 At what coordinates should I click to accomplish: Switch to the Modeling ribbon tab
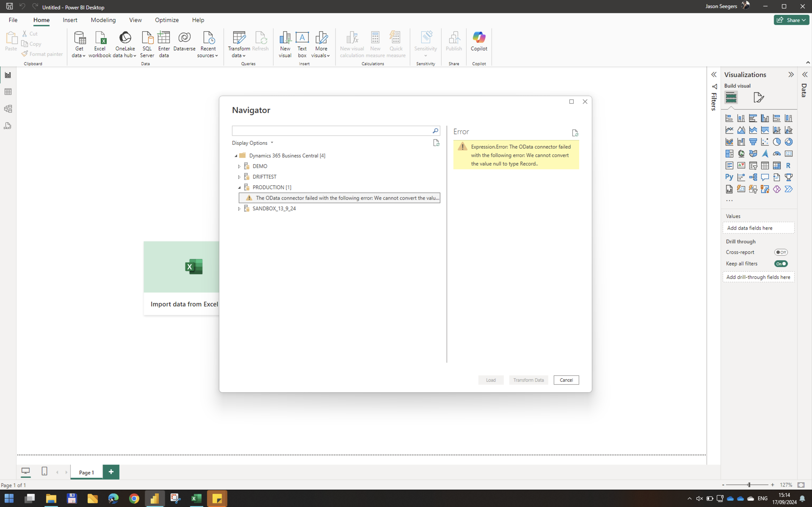pyautogui.click(x=103, y=20)
